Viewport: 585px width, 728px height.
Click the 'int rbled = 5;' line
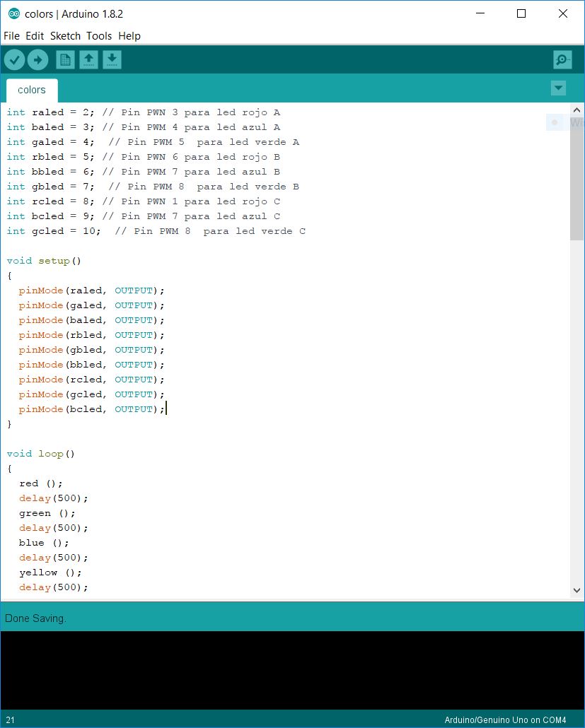point(143,157)
